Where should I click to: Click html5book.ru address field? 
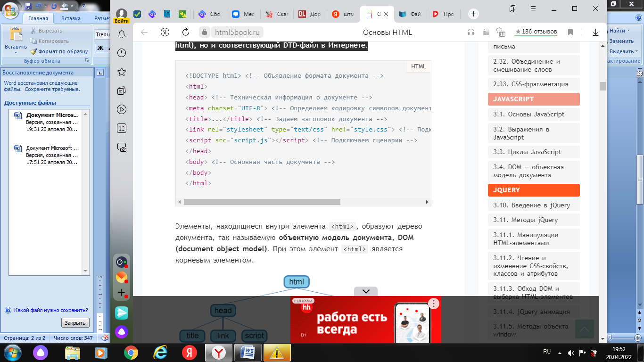coord(238,32)
